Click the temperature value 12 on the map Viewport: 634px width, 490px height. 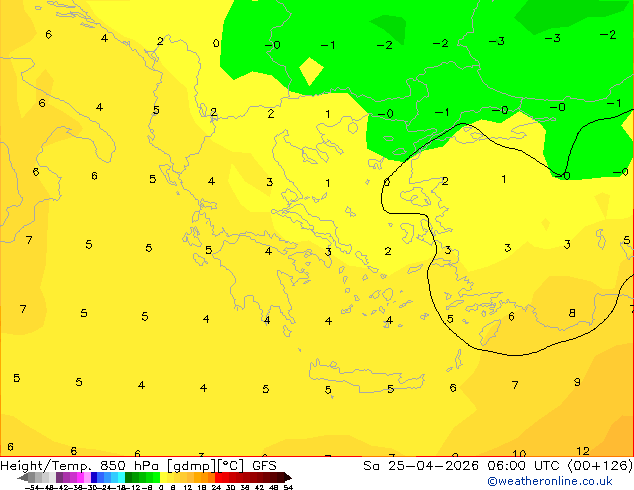click(583, 451)
